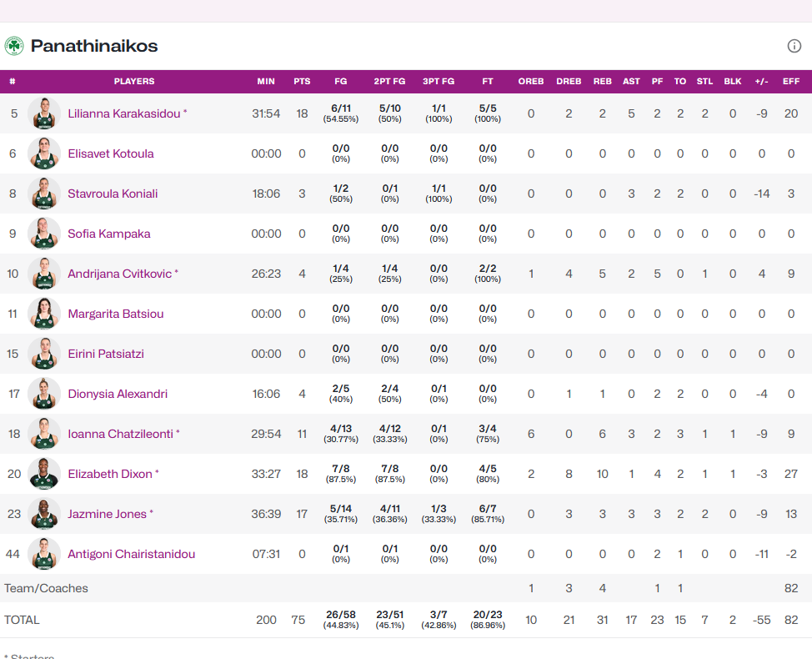Click the TOTAL row -55 plus/minus value
The height and width of the screenshot is (659, 812).
click(762, 620)
